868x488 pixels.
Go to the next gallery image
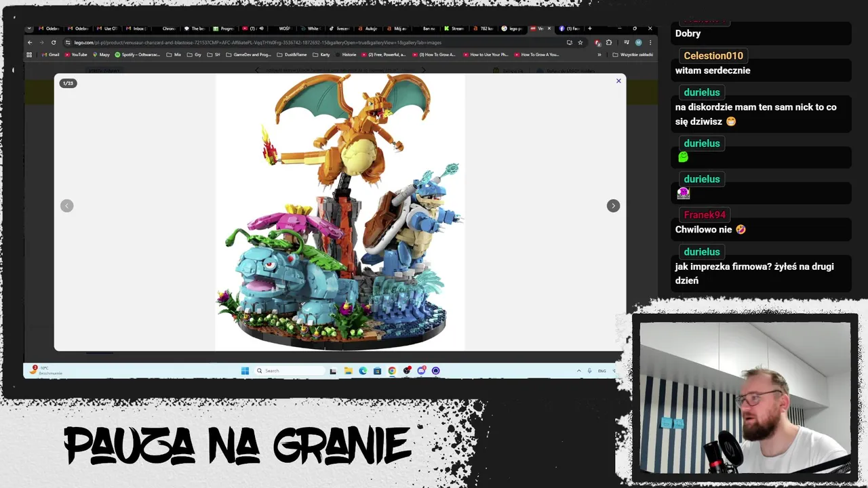pos(613,205)
